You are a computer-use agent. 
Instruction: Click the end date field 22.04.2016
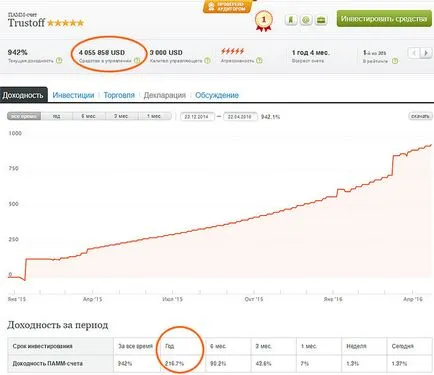[240, 117]
